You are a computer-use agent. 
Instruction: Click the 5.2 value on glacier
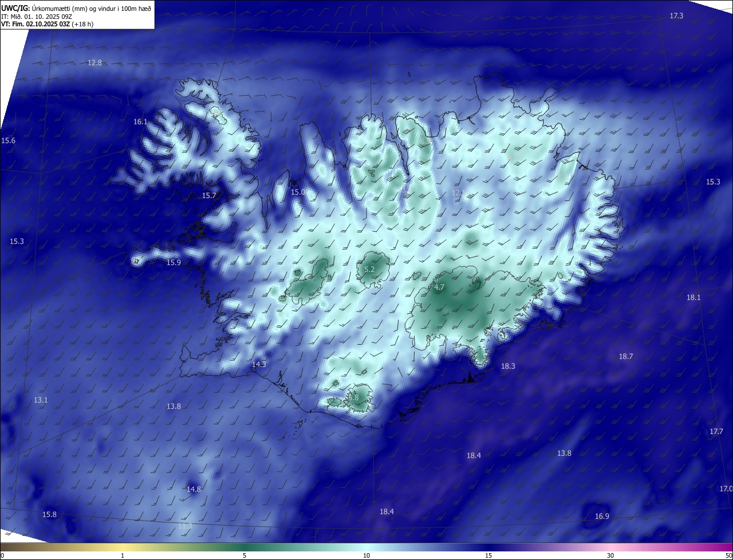(x=369, y=270)
